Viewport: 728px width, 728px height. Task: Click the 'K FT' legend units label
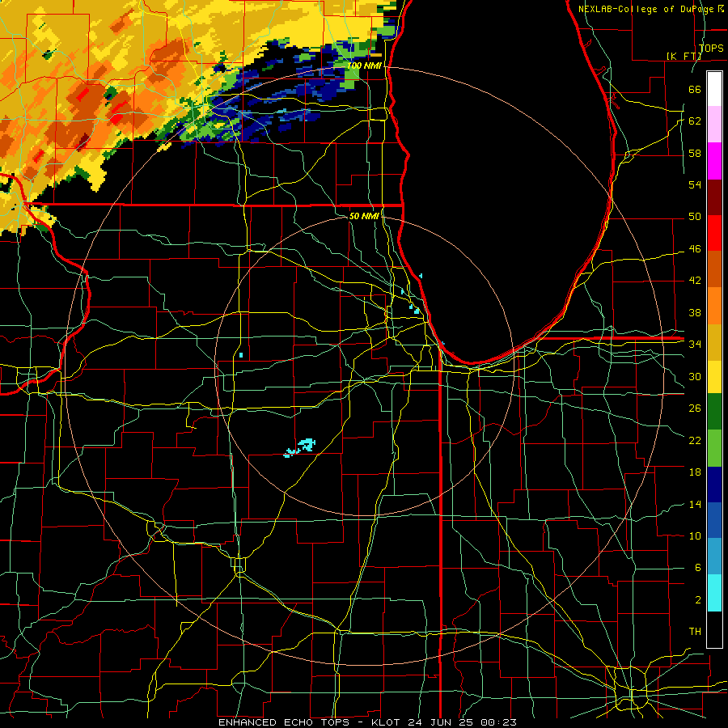pyautogui.click(x=684, y=56)
